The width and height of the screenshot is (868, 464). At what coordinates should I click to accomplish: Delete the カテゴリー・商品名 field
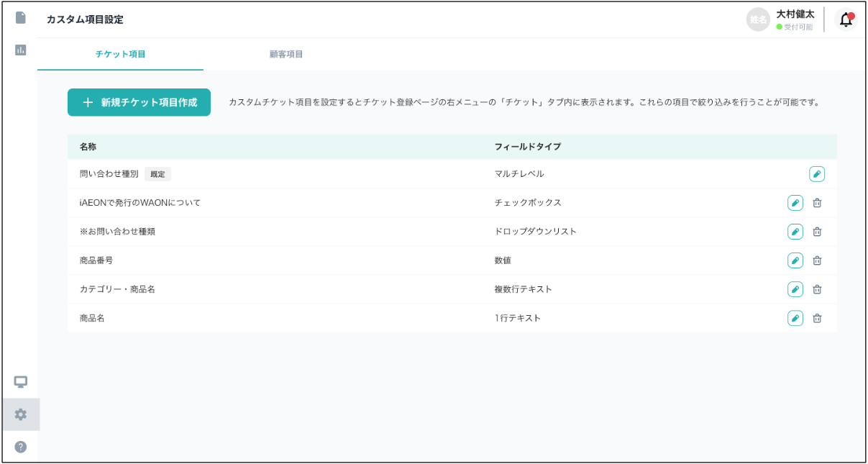(817, 289)
